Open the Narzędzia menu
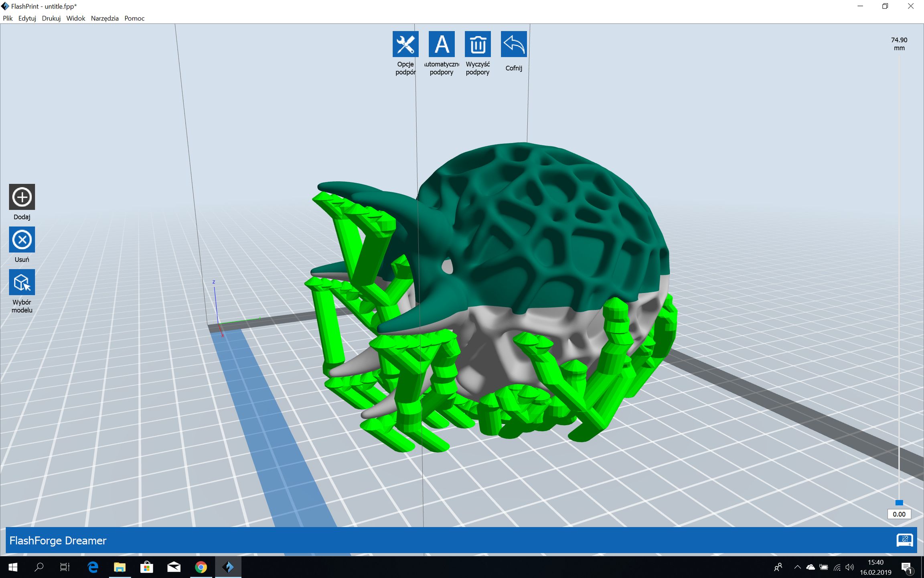 104,18
